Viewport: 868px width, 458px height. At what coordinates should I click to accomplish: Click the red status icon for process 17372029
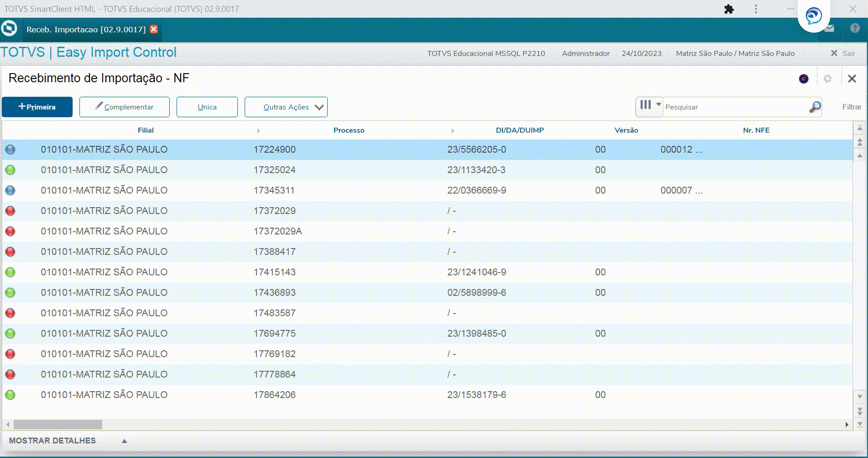click(x=10, y=211)
